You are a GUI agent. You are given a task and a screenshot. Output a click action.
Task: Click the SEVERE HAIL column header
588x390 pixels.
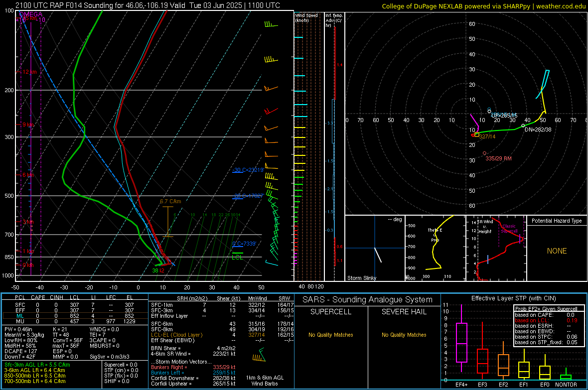click(x=404, y=312)
